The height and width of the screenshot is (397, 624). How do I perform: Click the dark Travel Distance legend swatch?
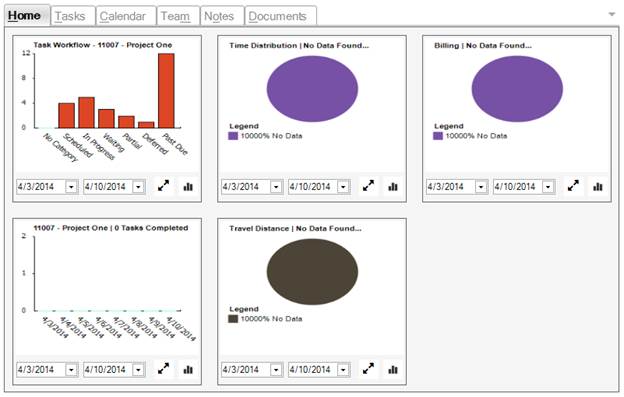233,319
